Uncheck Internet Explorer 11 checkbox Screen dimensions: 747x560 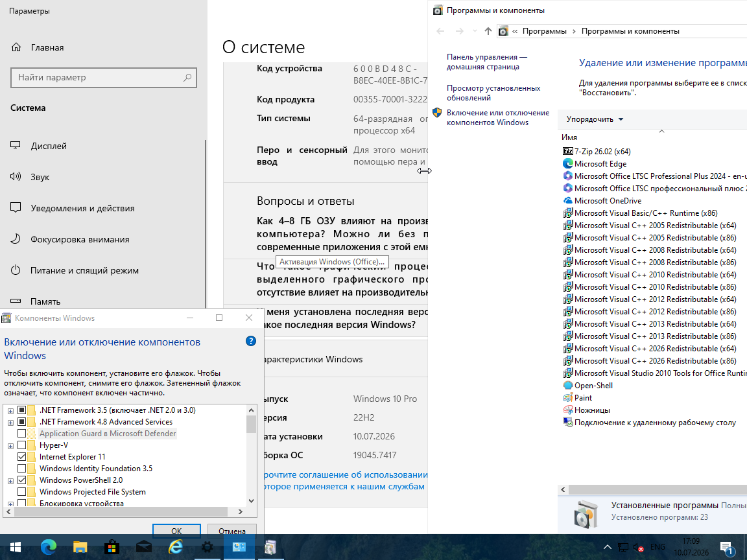coord(21,457)
